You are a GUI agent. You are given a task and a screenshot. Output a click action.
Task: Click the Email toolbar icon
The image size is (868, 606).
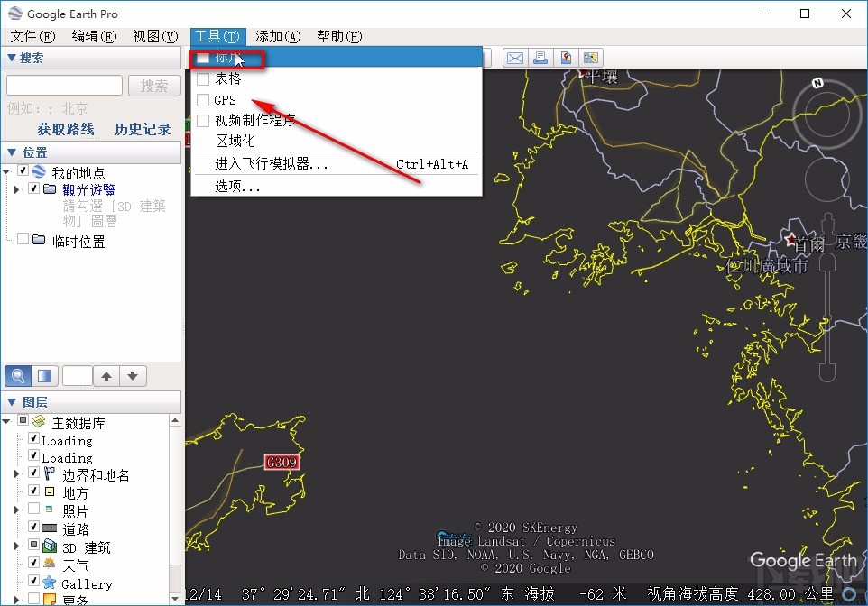(515, 58)
